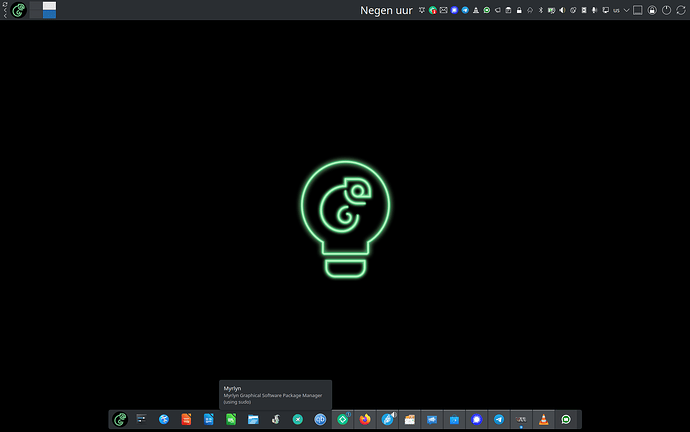
Task: Lock the screen using the panel button
Action: pos(652,10)
